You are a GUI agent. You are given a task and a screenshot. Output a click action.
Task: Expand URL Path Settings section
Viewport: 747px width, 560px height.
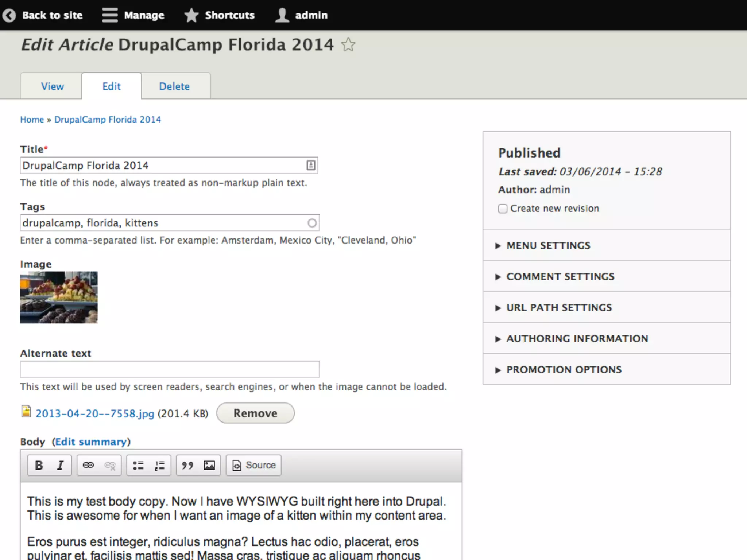point(559,307)
